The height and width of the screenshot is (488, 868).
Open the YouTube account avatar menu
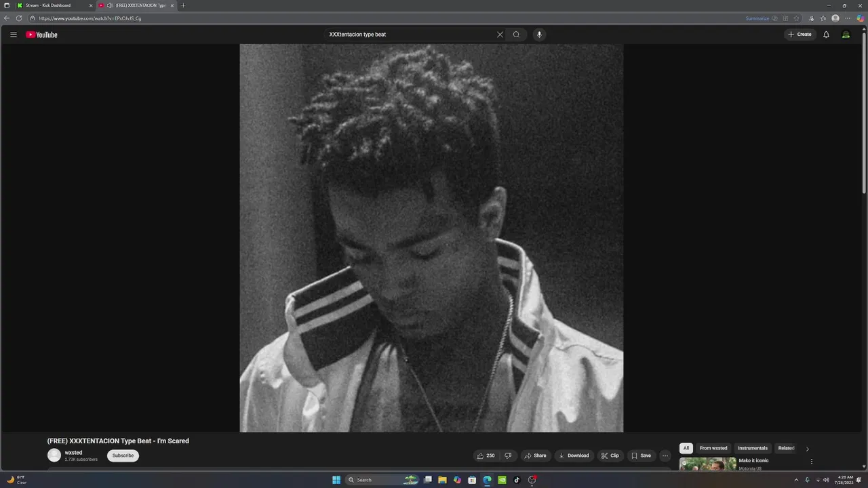click(x=846, y=35)
